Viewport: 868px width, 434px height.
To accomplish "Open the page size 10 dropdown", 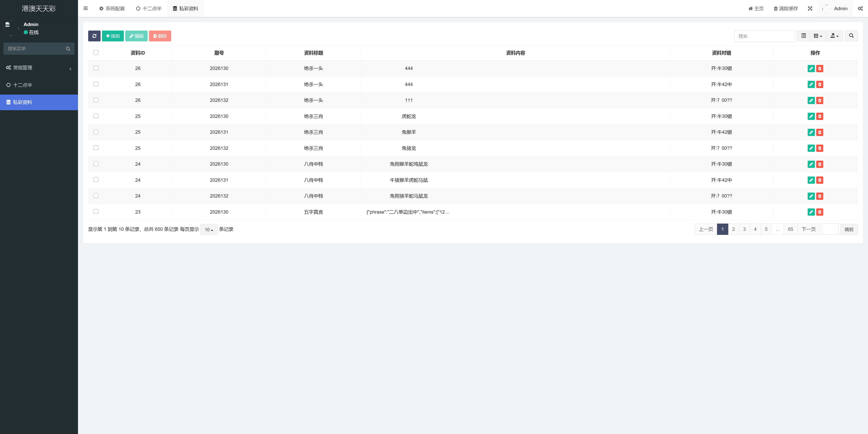I will click(209, 230).
